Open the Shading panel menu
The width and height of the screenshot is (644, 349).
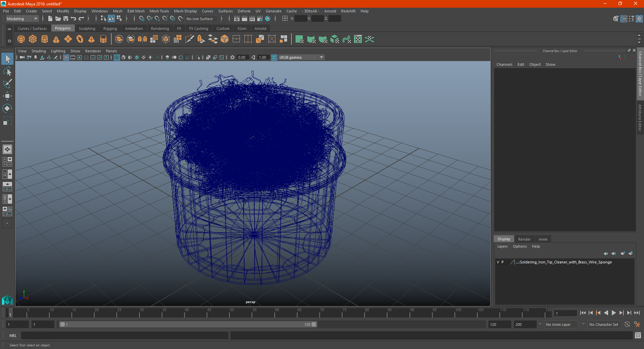39,51
